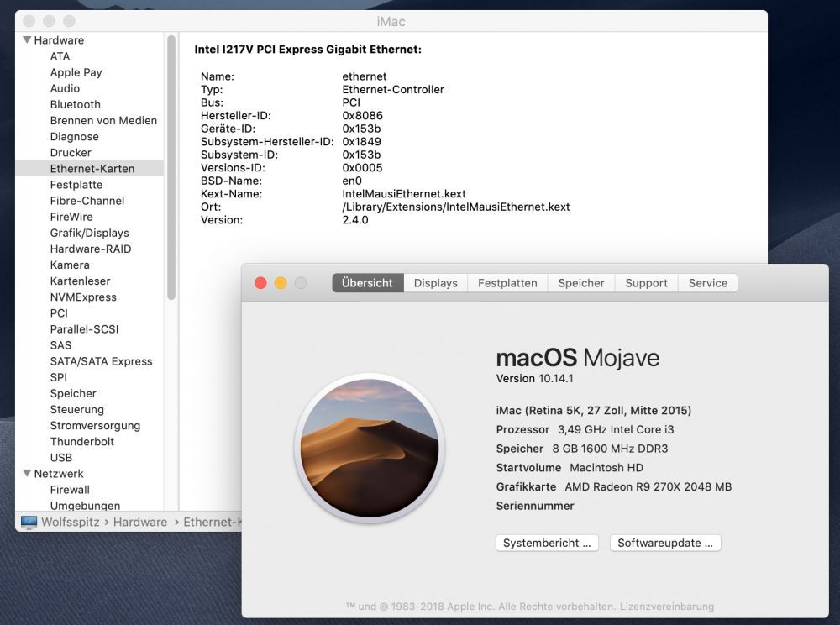Click the Intel I217V Ethernet heading
This screenshot has width=840, height=625.
point(308,50)
